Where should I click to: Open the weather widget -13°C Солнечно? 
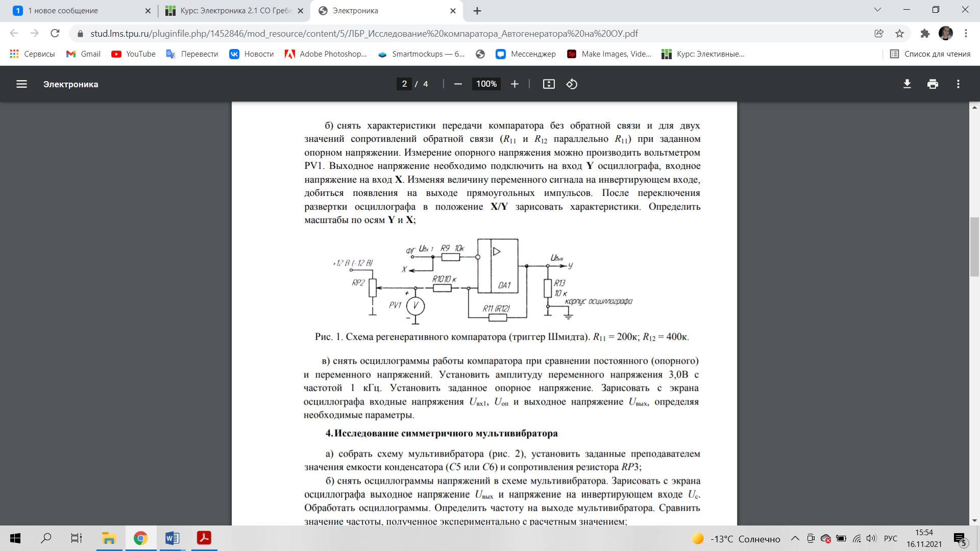[x=736, y=539]
